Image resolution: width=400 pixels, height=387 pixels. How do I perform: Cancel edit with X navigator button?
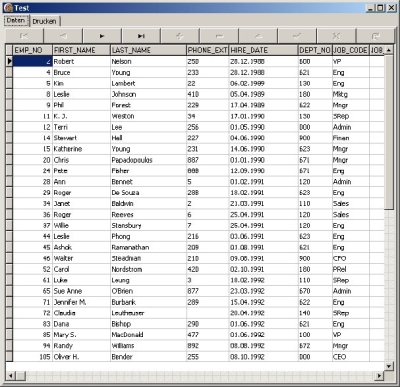pyautogui.click(x=336, y=36)
